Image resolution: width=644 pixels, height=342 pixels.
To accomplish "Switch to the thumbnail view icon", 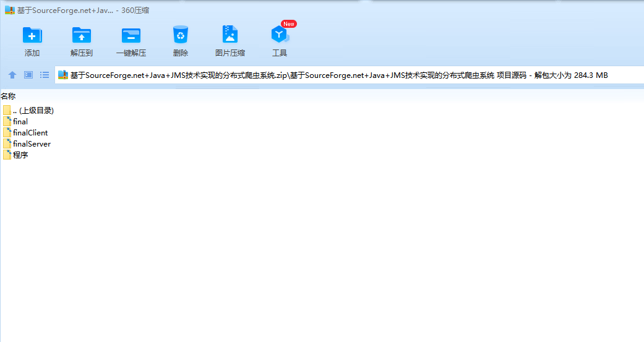I will pyautogui.click(x=28, y=75).
